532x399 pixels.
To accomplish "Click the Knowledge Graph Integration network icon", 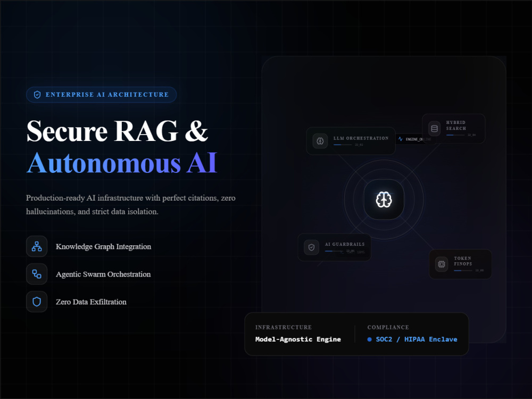I will pyautogui.click(x=37, y=246).
